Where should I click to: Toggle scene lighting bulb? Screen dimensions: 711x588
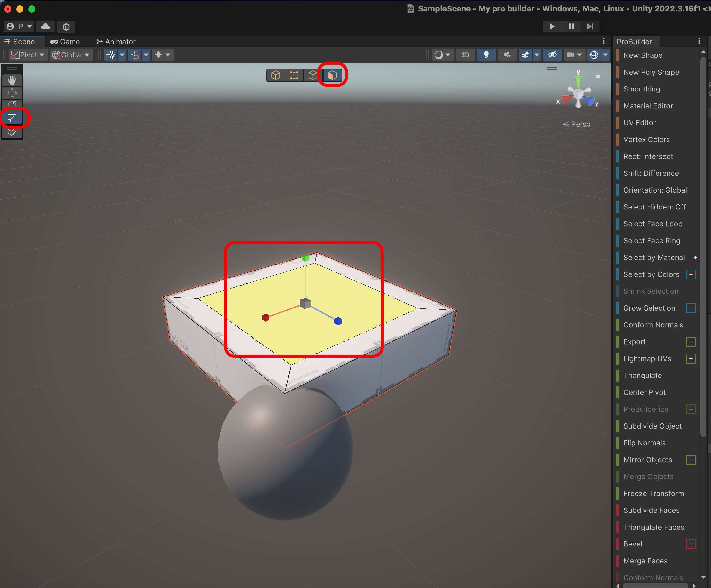(486, 55)
